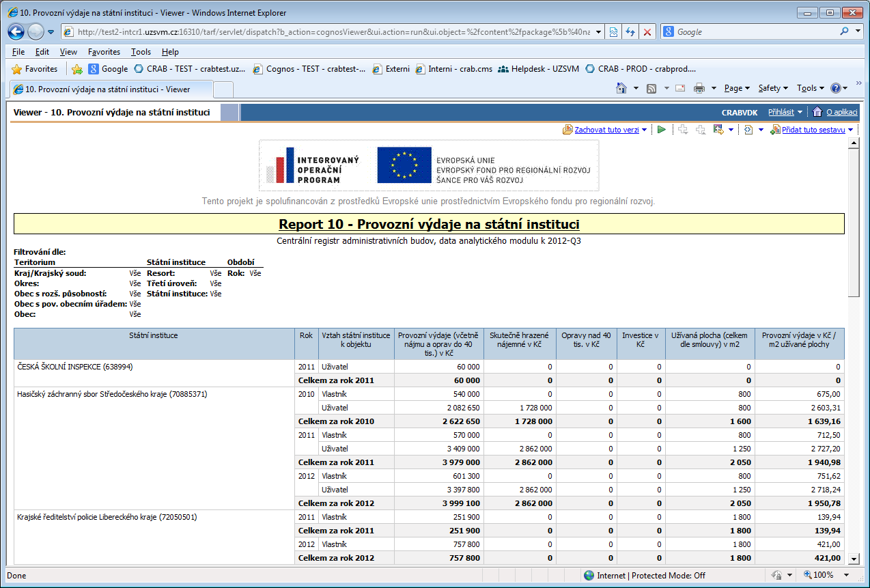Open the Helpdesk - UZSVM favorites link

539,69
